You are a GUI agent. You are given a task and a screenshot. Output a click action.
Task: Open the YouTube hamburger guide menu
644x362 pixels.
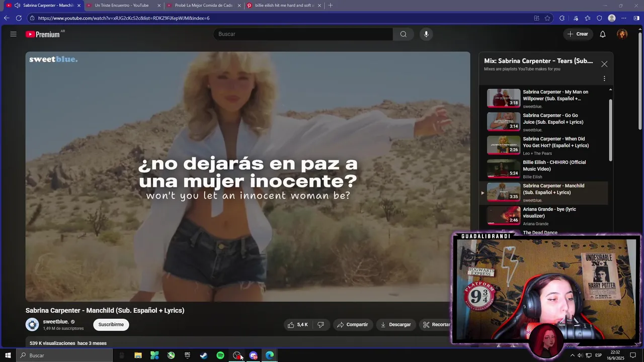[x=14, y=34]
